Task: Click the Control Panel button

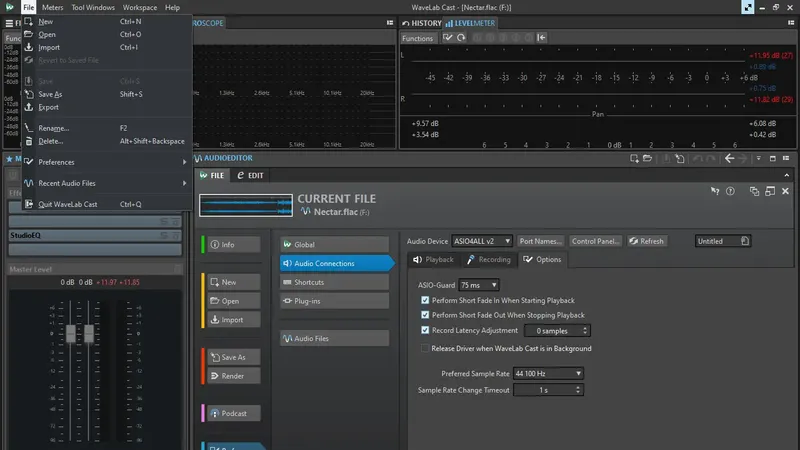Action: [x=595, y=241]
